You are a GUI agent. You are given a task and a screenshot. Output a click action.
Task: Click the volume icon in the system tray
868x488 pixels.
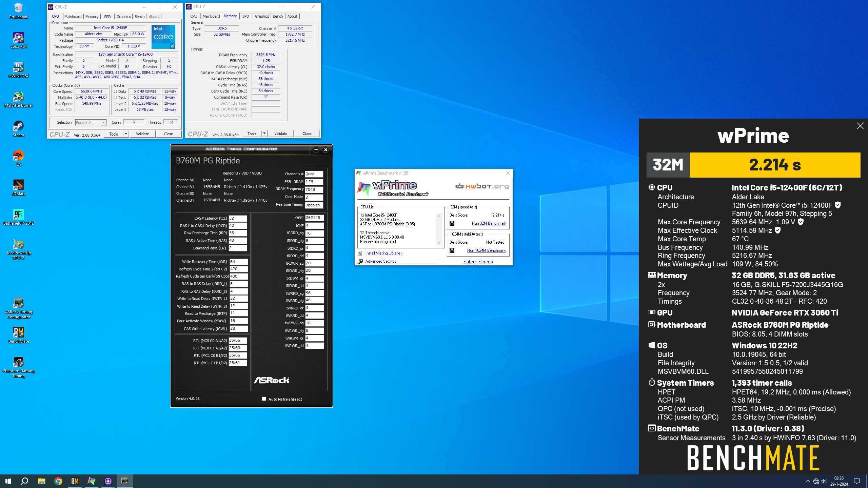coord(824,481)
